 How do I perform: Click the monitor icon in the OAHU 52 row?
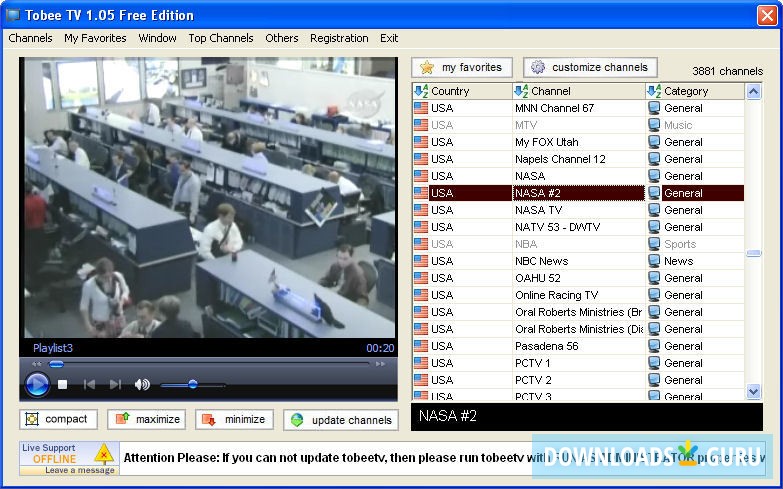click(x=654, y=278)
